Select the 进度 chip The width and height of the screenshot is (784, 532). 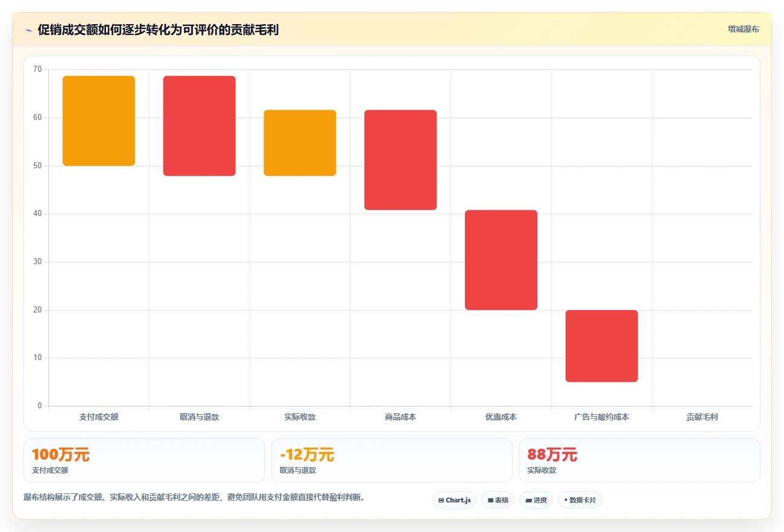click(x=536, y=500)
